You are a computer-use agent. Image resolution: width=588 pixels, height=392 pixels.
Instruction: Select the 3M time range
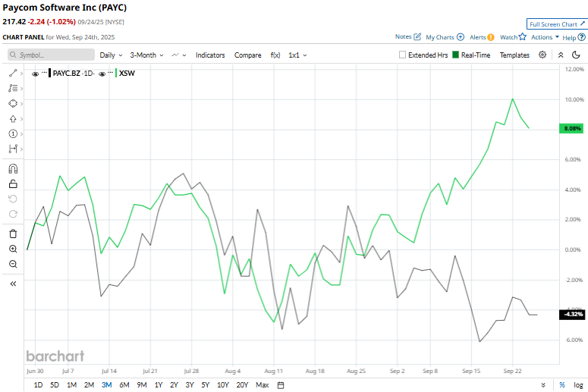click(106, 385)
